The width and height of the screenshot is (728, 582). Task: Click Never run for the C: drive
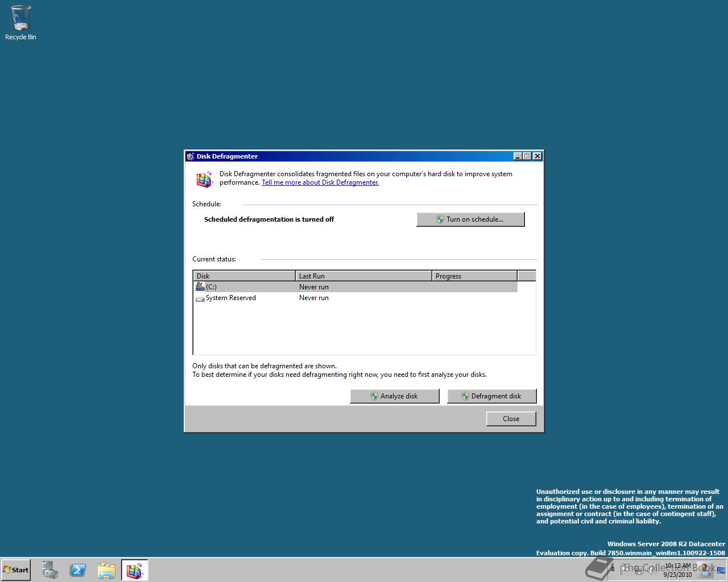pos(314,287)
